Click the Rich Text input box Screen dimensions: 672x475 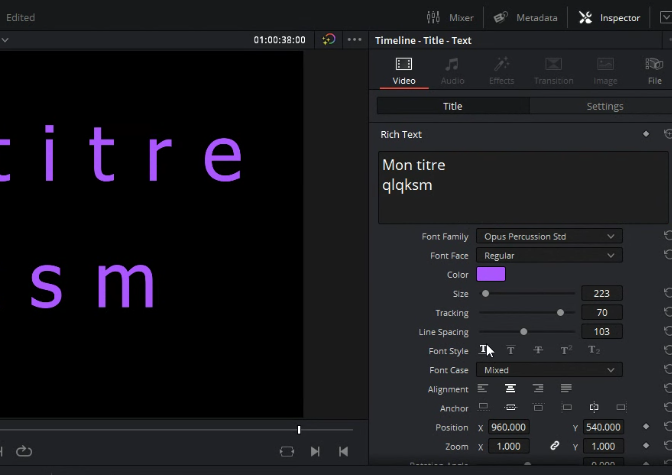522,187
